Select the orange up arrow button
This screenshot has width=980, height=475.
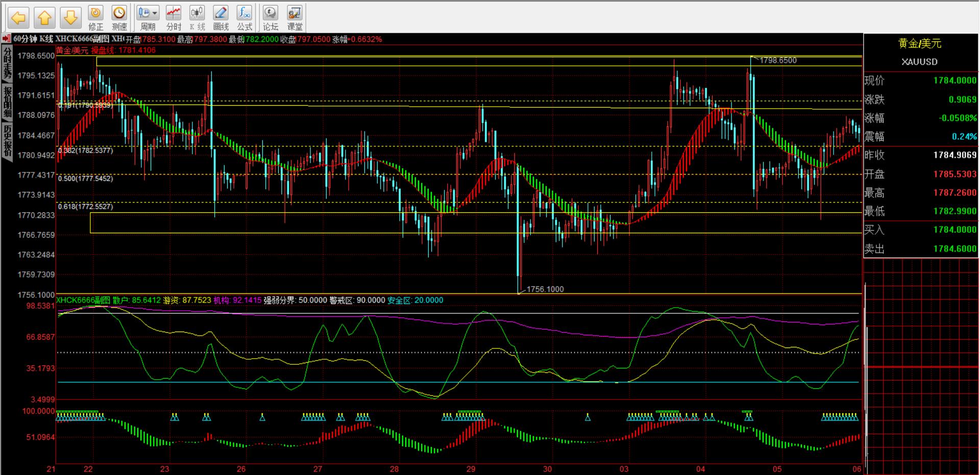coord(44,18)
